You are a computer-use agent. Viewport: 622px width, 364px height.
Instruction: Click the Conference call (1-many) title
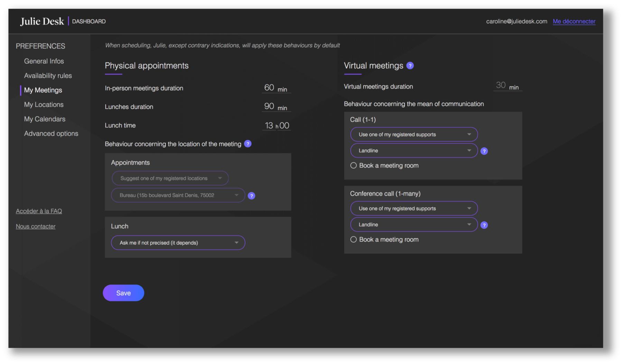coord(385,194)
